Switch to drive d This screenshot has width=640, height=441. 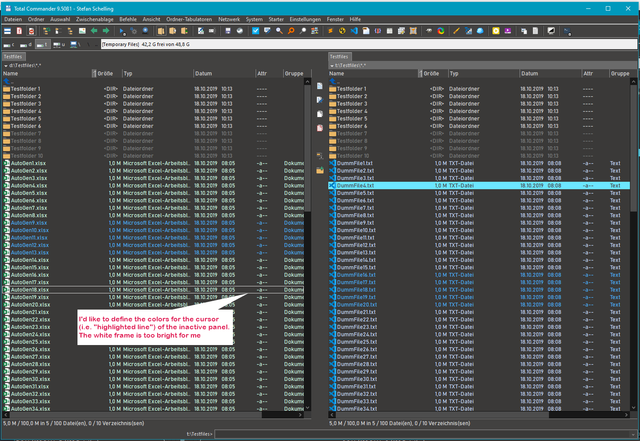(x=26, y=45)
